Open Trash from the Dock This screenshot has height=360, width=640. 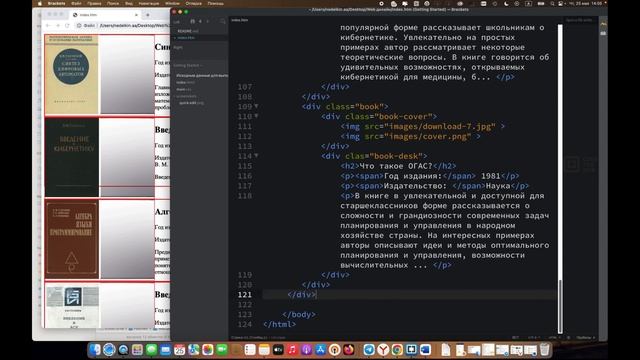(544, 349)
